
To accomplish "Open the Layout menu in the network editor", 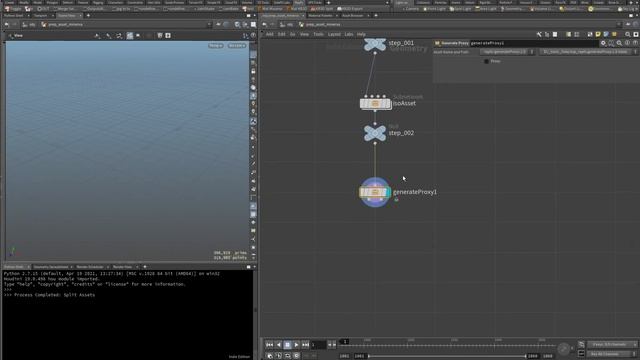I will point(334,35).
